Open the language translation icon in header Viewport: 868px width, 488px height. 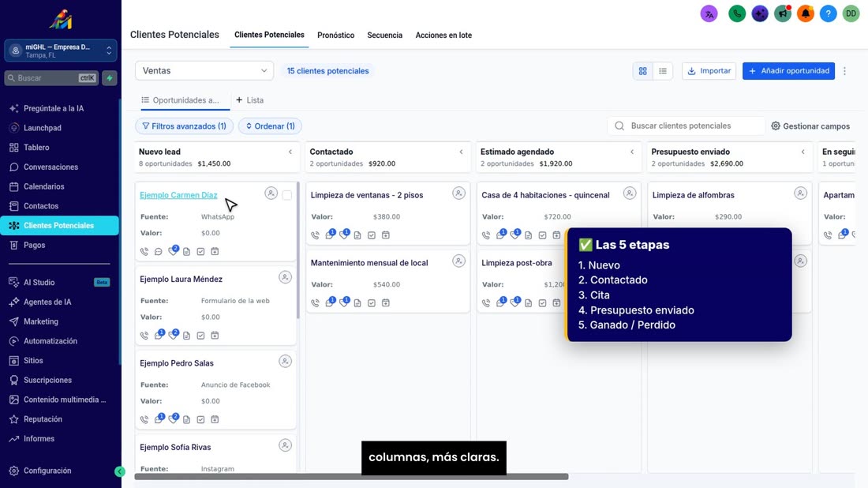click(709, 14)
